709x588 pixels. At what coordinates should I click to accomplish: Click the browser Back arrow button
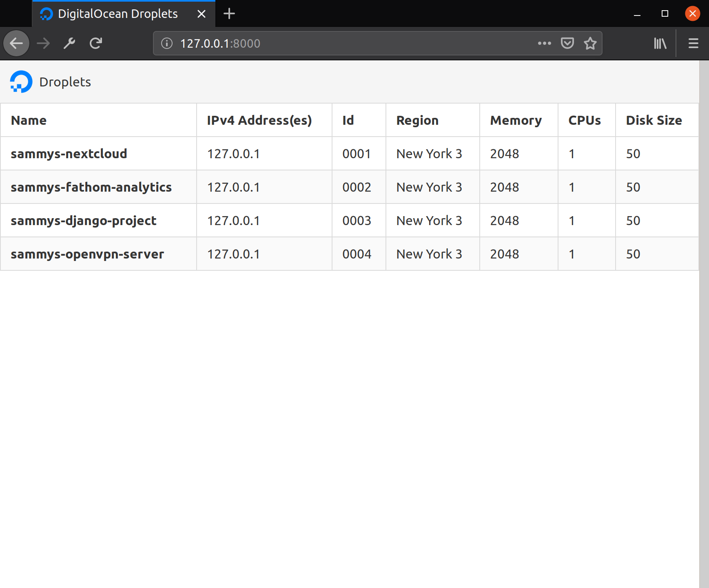click(x=16, y=43)
